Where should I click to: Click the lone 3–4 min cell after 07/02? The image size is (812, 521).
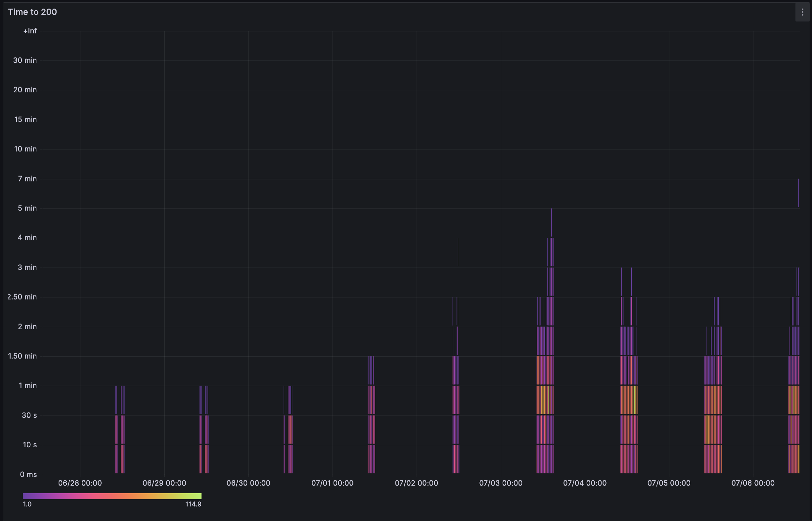[x=458, y=252]
